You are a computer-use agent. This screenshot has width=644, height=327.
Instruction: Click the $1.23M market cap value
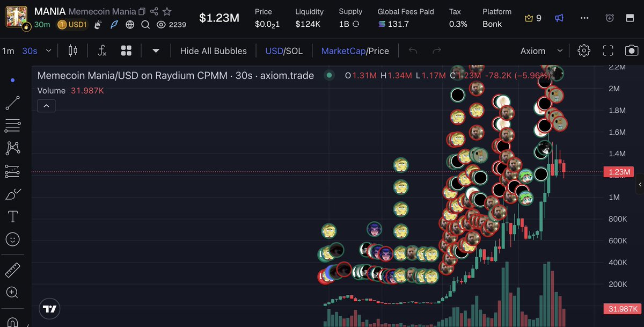219,18
